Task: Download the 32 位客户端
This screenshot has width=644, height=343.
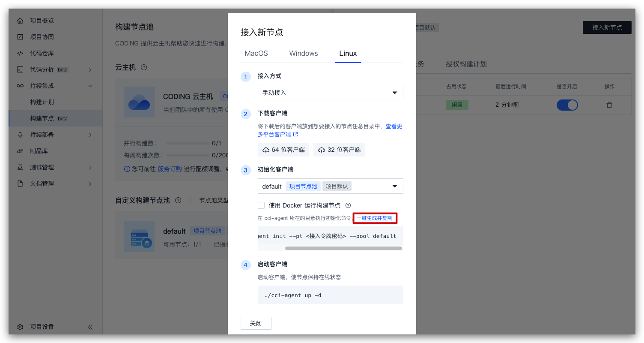Action: click(339, 150)
